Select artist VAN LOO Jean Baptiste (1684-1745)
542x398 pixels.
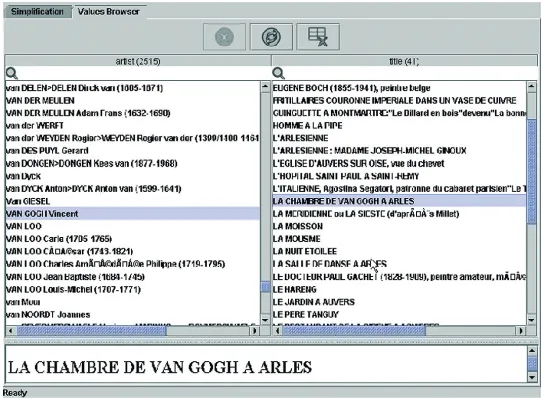tap(133, 277)
